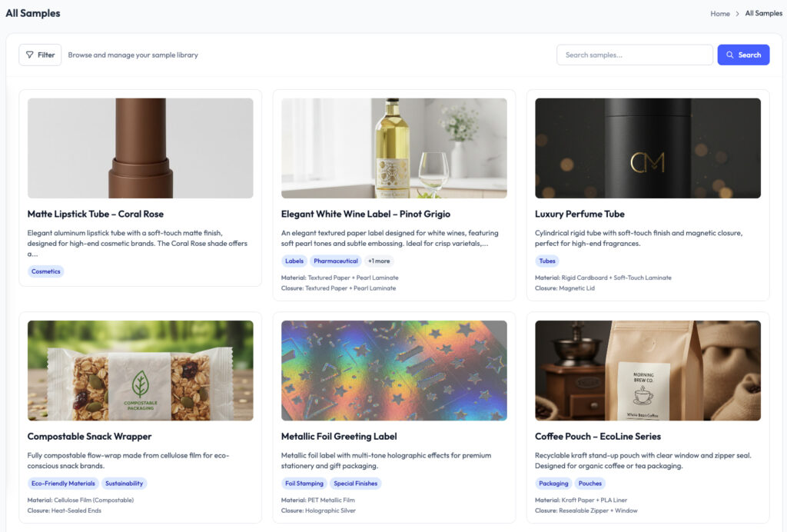
Task: Click the Eco-Friendly Materials tag
Action: click(x=63, y=484)
